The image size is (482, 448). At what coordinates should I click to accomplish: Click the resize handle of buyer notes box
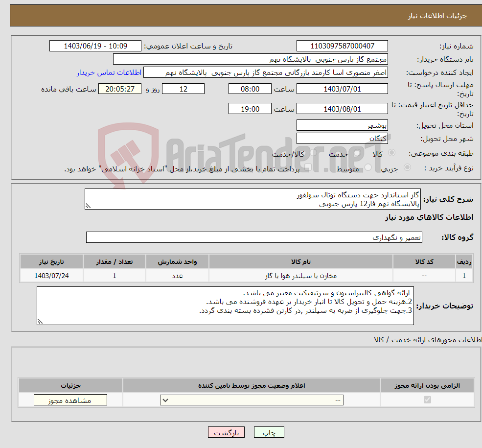40,321
